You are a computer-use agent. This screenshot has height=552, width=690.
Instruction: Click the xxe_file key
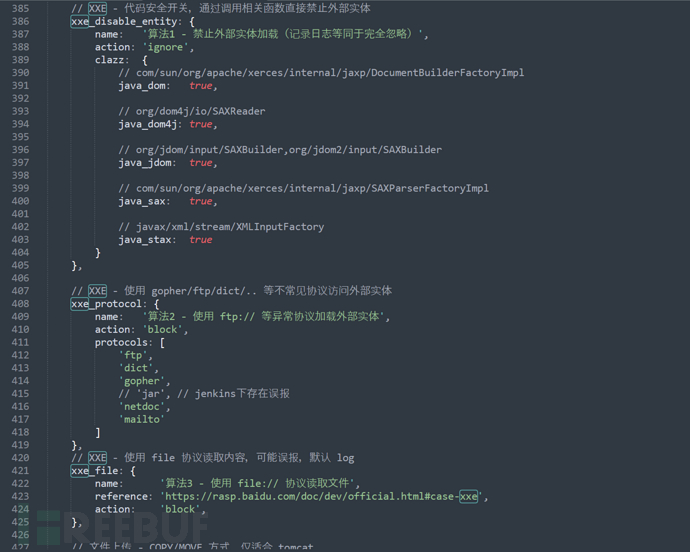[x=94, y=471]
